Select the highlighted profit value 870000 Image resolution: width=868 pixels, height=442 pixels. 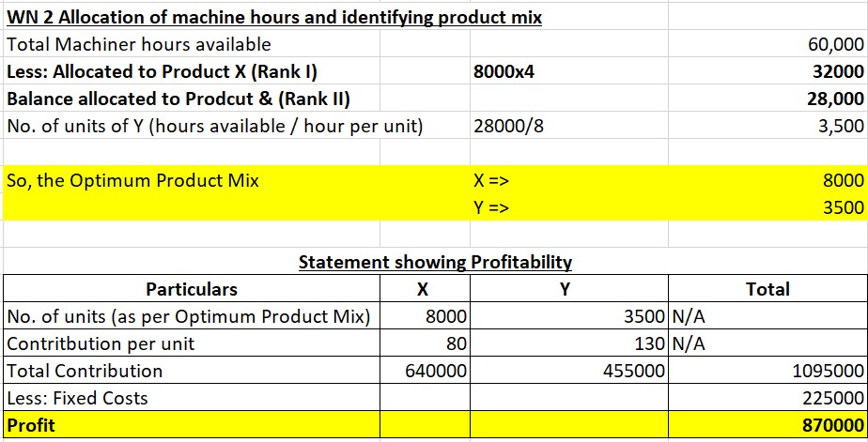point(832,425)
